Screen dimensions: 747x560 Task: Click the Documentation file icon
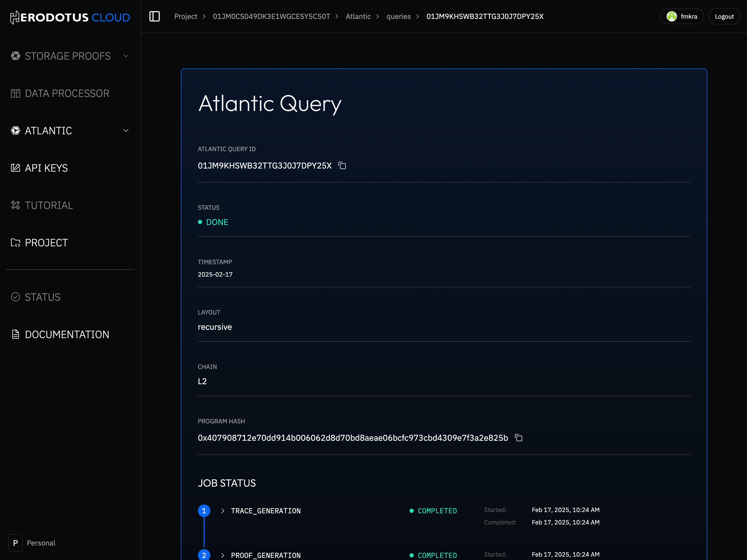click(x=16, y=334)
